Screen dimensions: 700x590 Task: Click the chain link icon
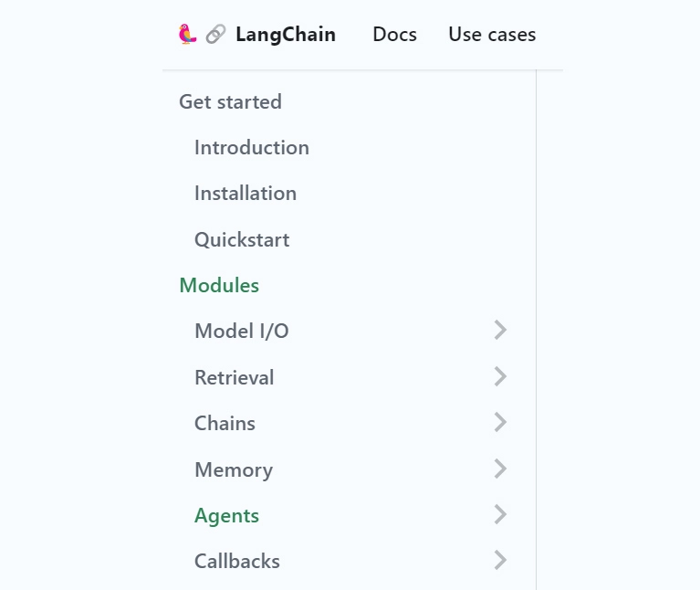click(x=215, y=35)
